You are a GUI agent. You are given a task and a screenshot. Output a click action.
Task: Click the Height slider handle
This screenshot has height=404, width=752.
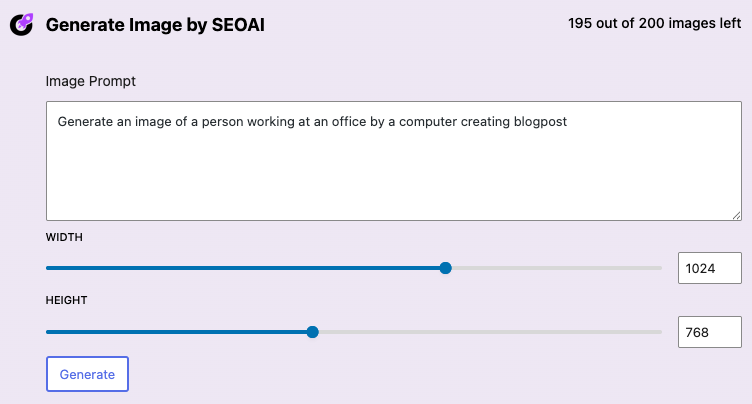[x=312, y=332]
